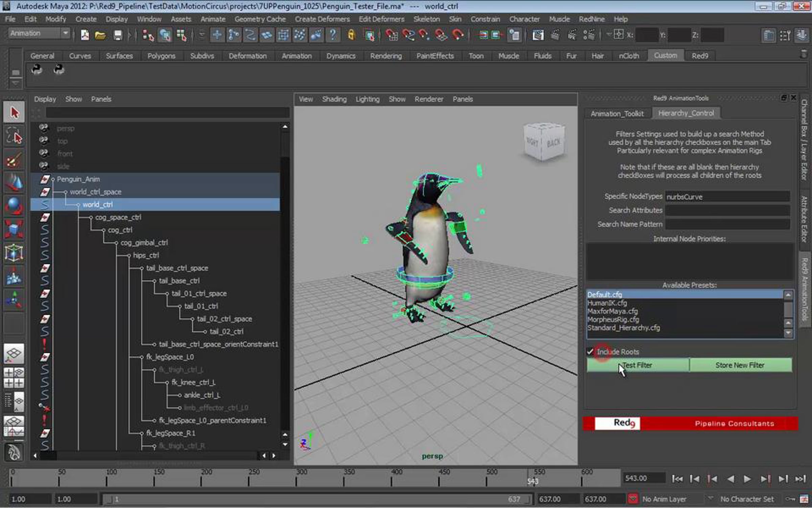Go to start of playback range
The height and width of the screenshot is (508, 812).
coord(677,479)
